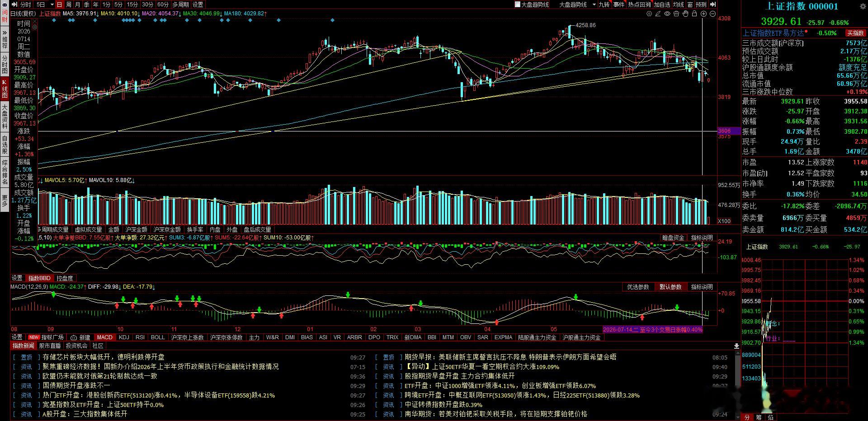The height and width of the screenshot is (421, 868).
Task: Toggle the chart lock icon
Action: [694, 14]
